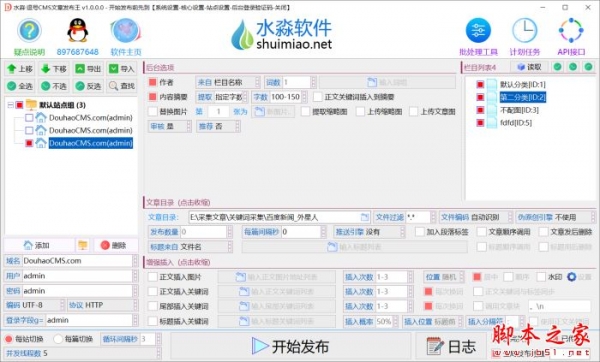This screenshot has height=362, width=600.
Task: Open 推送引擎 没有 dropdown
Action: (x=369, y=232)
